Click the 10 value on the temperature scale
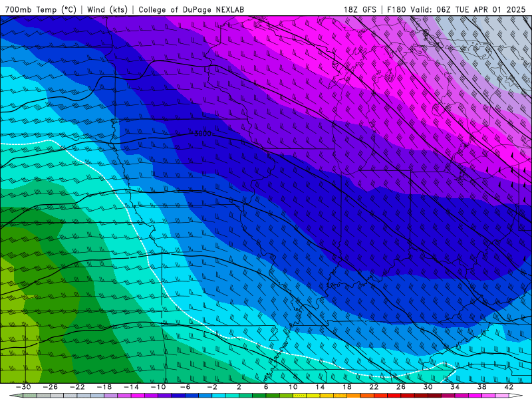 pyautogui.click(x=293, y=387)
